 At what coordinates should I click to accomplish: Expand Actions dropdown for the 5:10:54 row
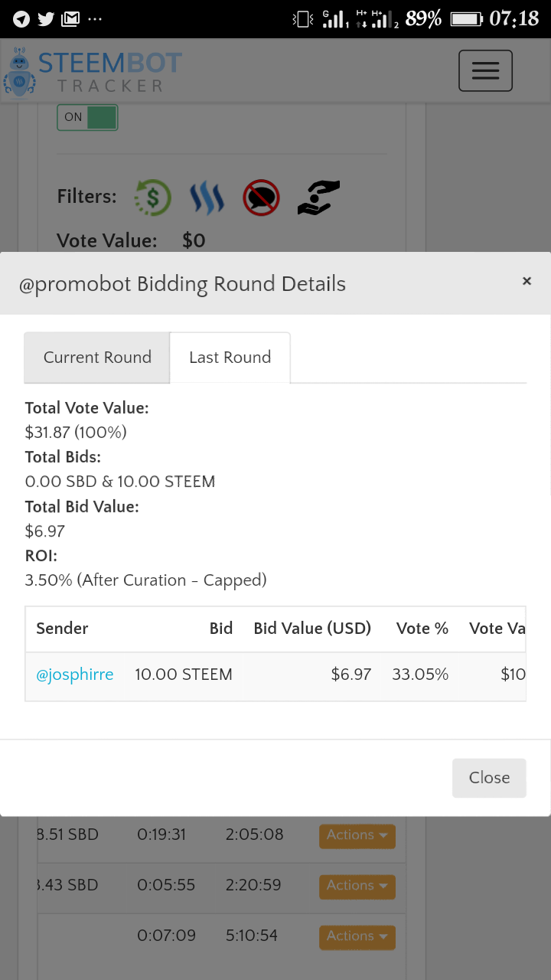357,936
